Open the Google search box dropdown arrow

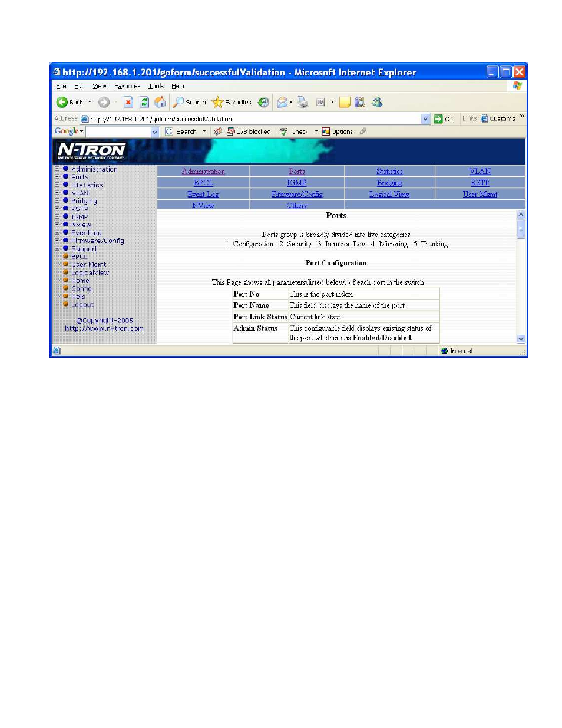click(x=155, y=131)
